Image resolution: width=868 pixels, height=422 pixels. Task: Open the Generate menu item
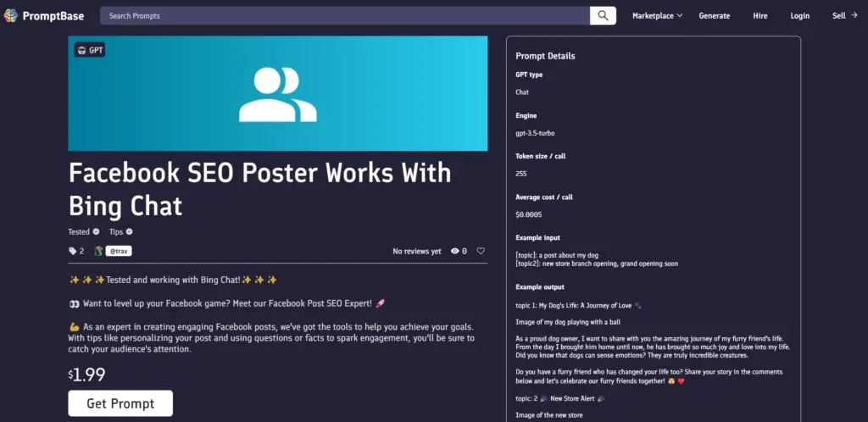714,15
